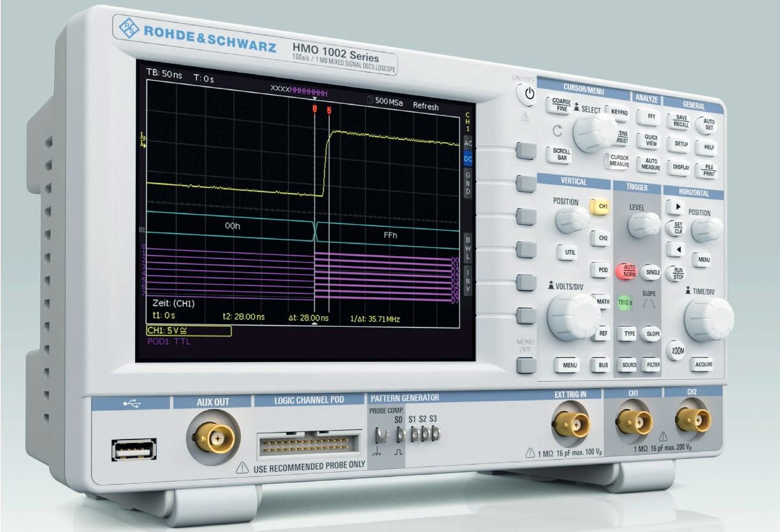The height and width of the screenshot is (532, 780).
Task: Open the UTIL menu
Action: 568,252
